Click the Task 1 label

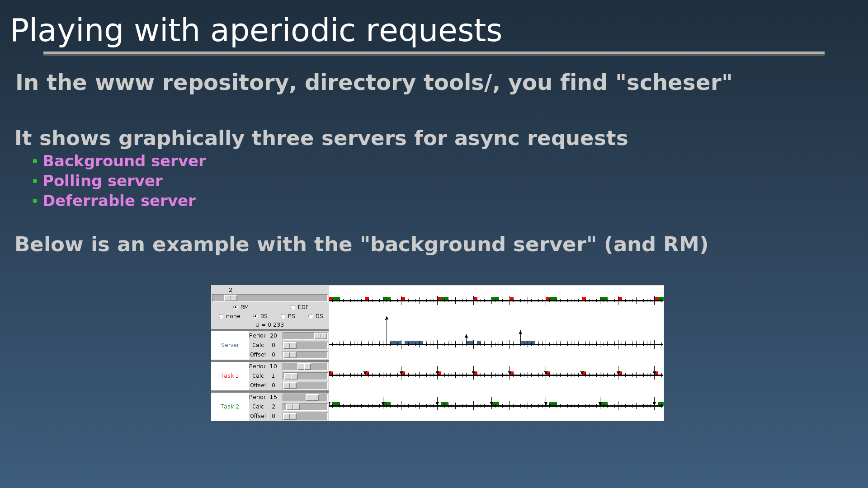(x=230, y=376)
